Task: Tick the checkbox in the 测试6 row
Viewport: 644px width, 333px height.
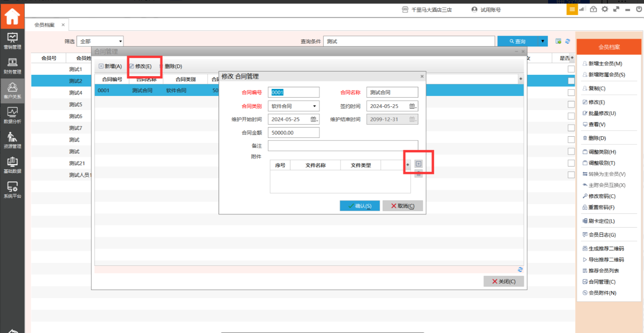Action: tap(571, 116)
